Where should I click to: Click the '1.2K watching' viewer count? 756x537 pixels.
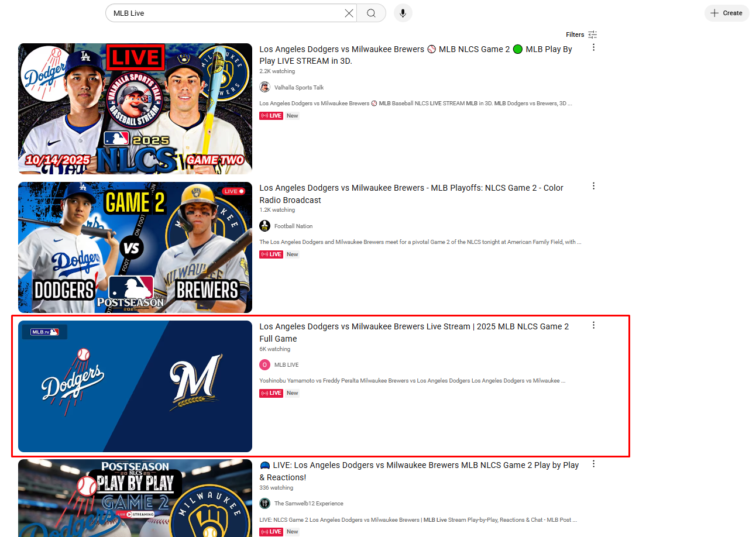coord(277,210)
